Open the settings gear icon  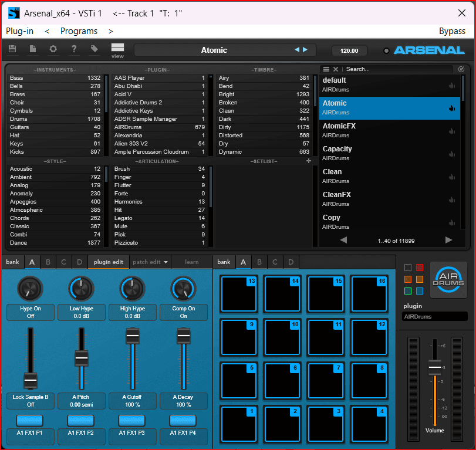click(x=53, y=50)
